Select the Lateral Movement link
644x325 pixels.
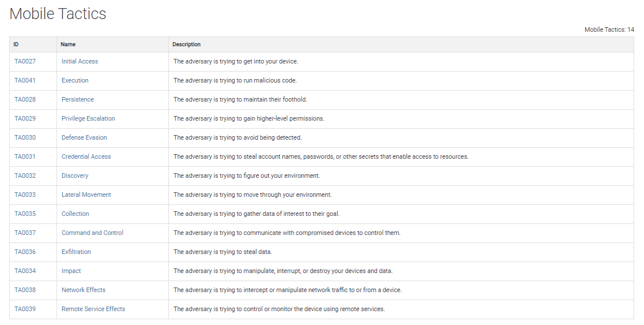(x=86, y=195)
